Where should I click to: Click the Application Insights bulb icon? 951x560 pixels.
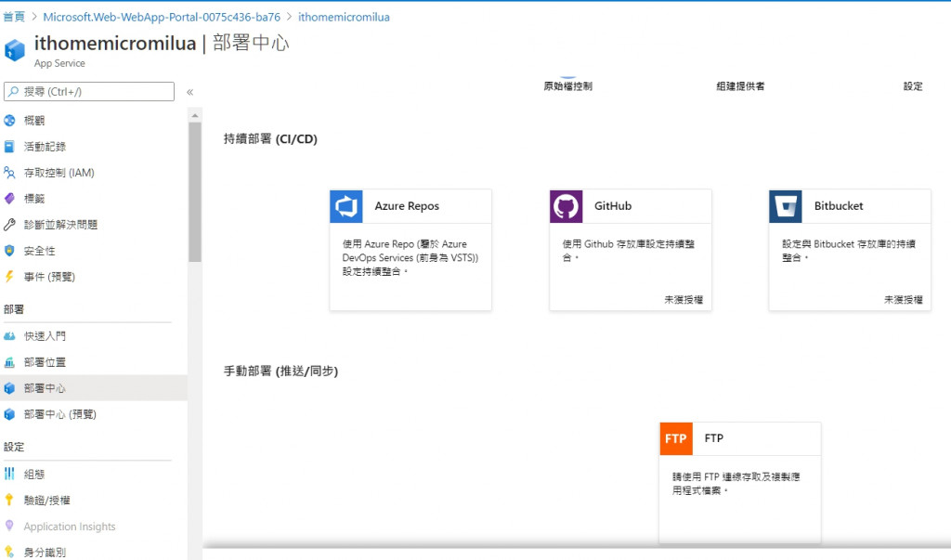(x=9, y=526)
